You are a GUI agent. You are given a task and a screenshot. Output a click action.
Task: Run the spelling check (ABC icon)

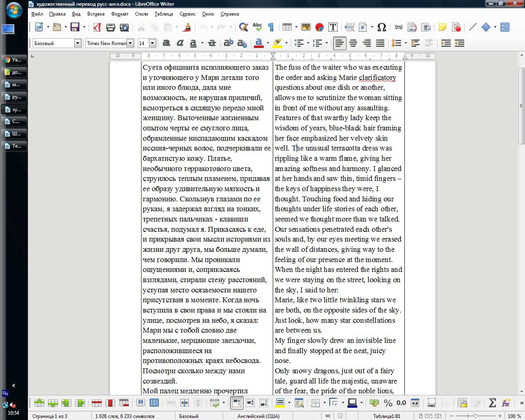257,27
